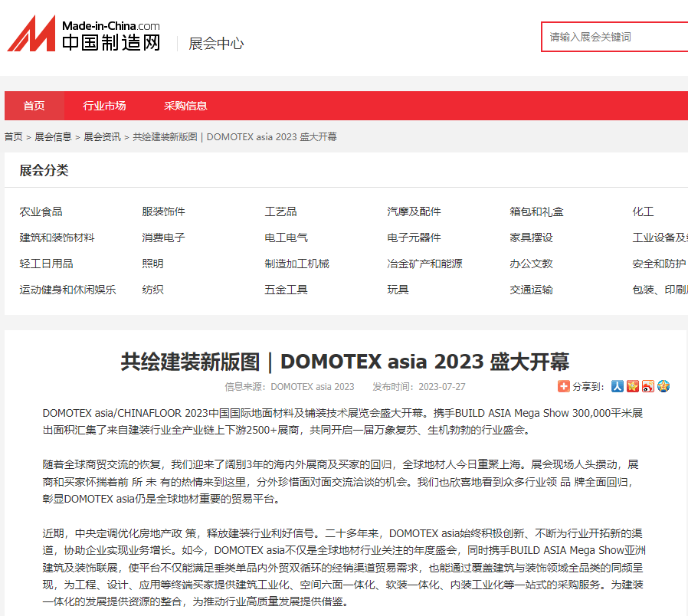Open the 交通运输 category

pos(532,290)
